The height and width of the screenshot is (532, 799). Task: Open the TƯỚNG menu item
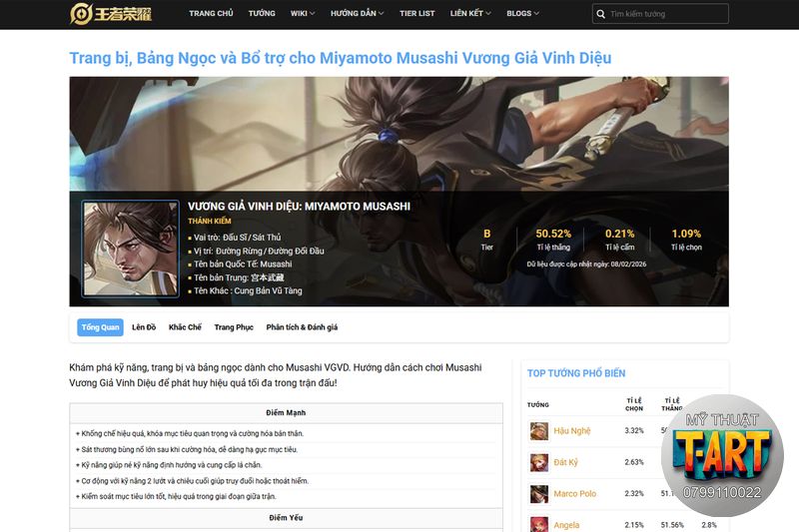pyautogui.click(x=262, y=13)
